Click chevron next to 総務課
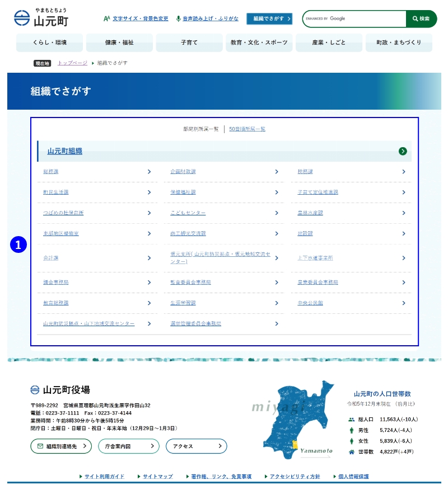 point(149,172)
